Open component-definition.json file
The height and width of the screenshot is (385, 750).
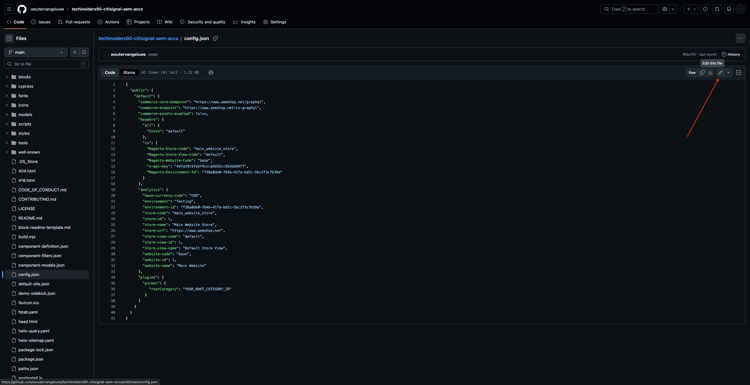coord(43,246)
